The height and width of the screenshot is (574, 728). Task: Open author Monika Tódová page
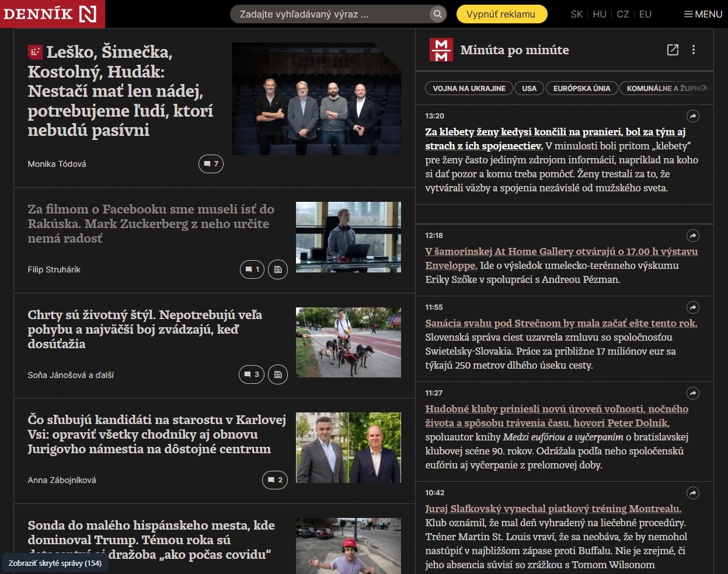57,164
